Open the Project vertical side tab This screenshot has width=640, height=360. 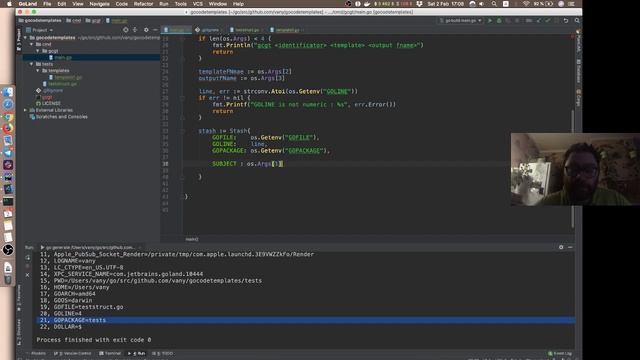(x=18, y=40)
